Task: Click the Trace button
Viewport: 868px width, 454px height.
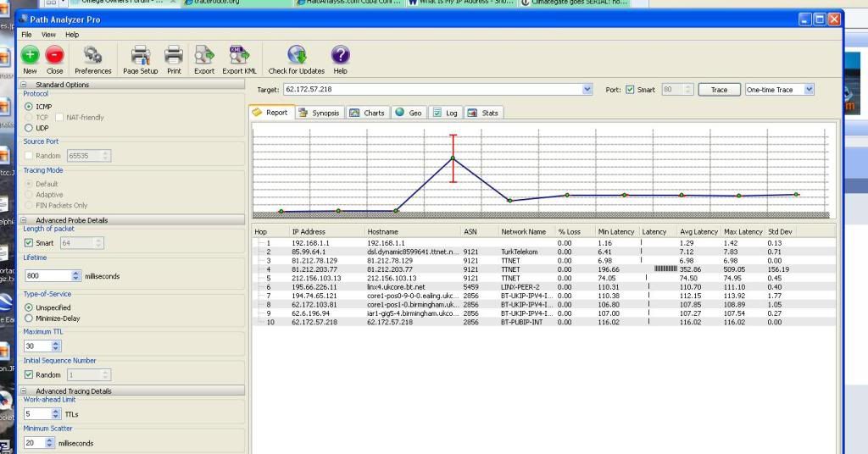Action: coord(719,90)
